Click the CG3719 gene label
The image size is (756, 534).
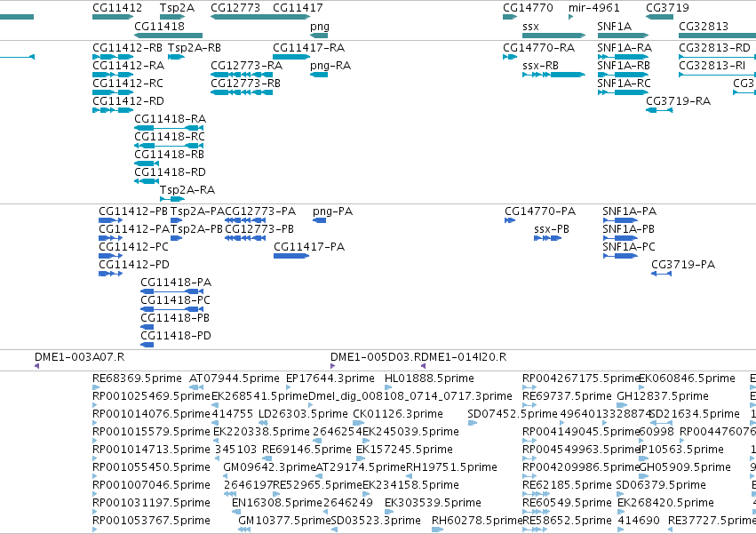coord(667,8)
